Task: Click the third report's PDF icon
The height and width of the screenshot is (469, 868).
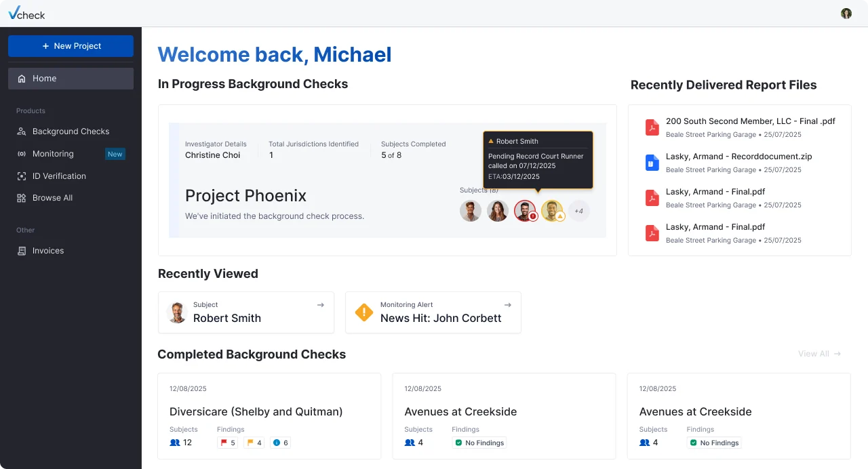Action: [x=652, y=198]
